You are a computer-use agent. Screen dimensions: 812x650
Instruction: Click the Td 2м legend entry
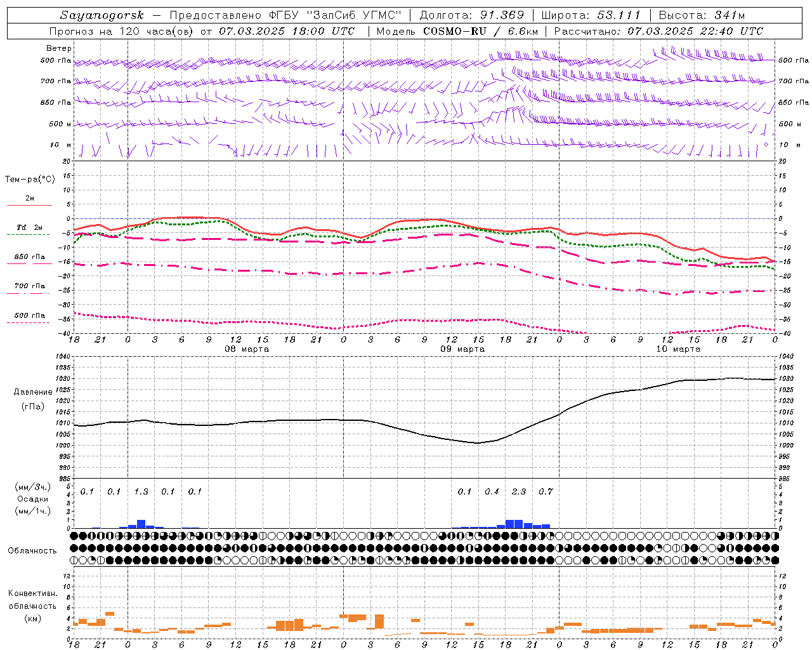[30, 227]
